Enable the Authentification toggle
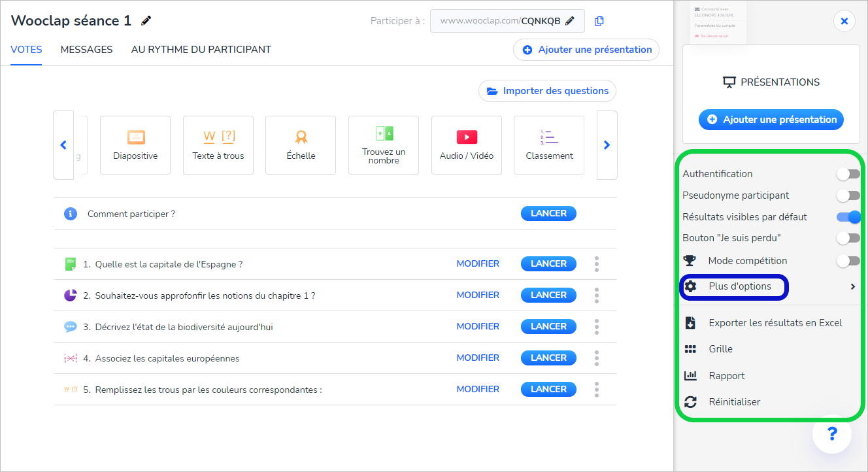The height and width of the screenshot is (472, 868). click(x=848, y=174)
